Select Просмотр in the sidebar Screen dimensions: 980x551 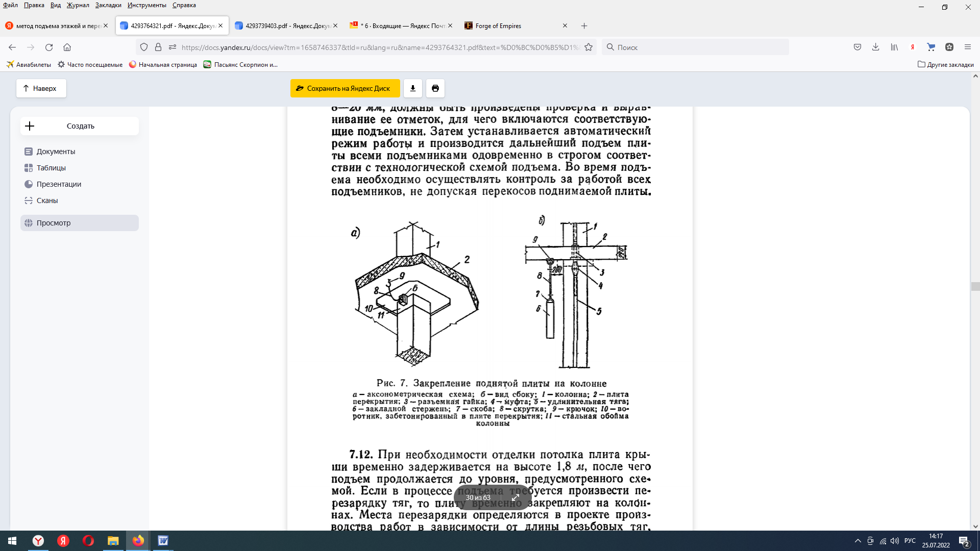80,223
